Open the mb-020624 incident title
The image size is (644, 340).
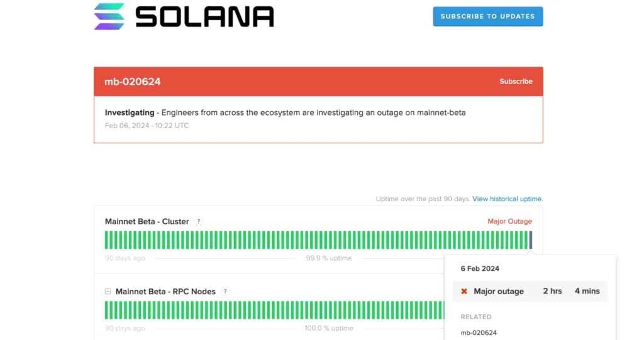click(x=132, y=82)
